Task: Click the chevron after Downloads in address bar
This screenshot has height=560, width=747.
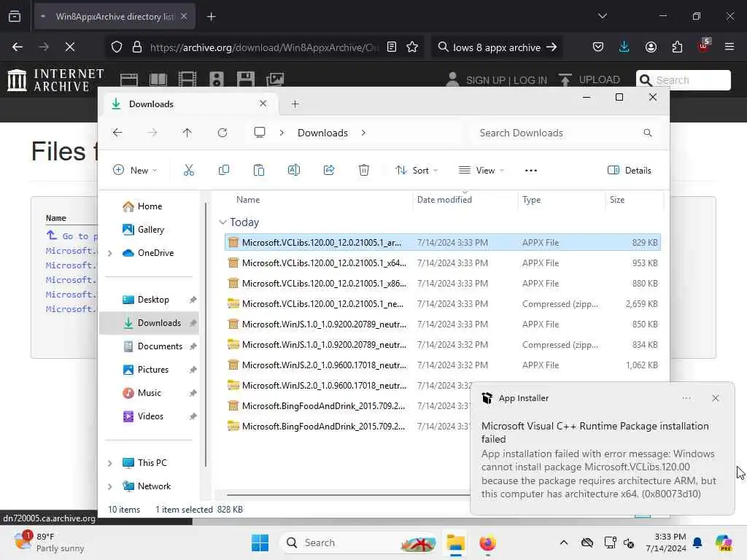Action: pos(363,133)
